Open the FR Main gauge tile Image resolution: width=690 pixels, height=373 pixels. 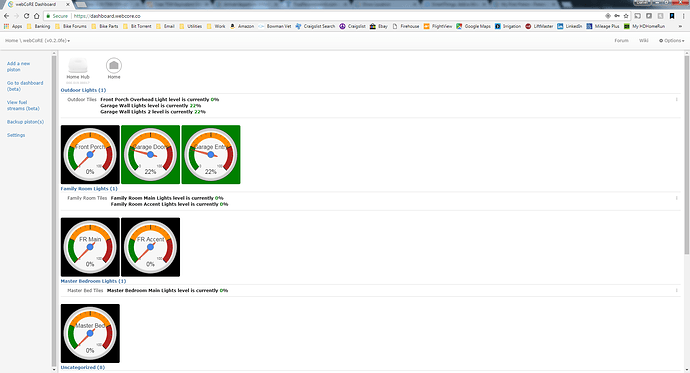coord(90,247)
